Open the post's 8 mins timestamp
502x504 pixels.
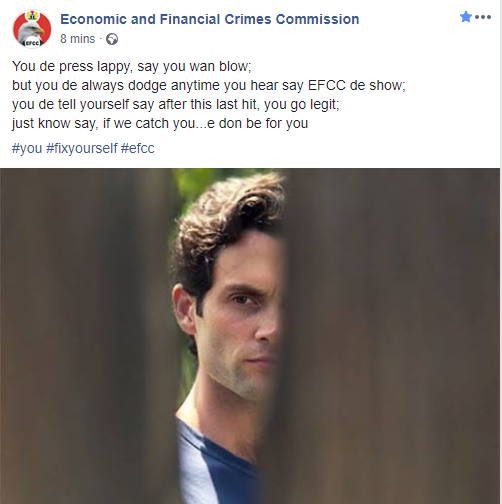[x=77, y=39]
